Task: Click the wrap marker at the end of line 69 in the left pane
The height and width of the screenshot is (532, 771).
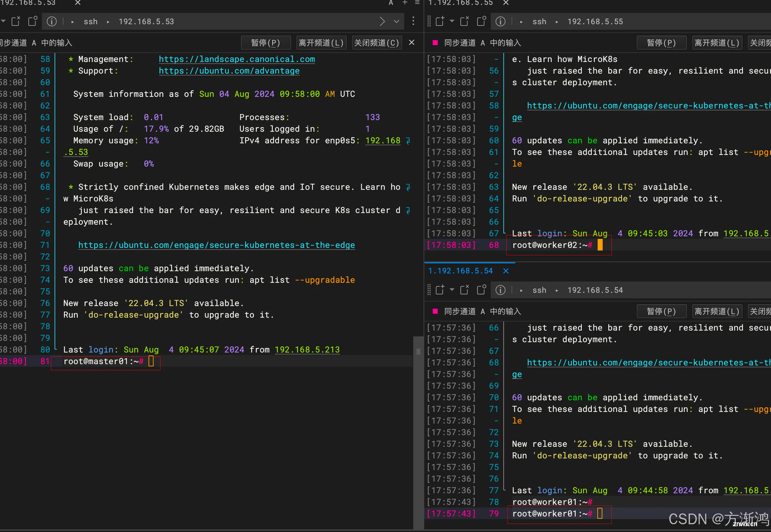Action: (408, 211)
